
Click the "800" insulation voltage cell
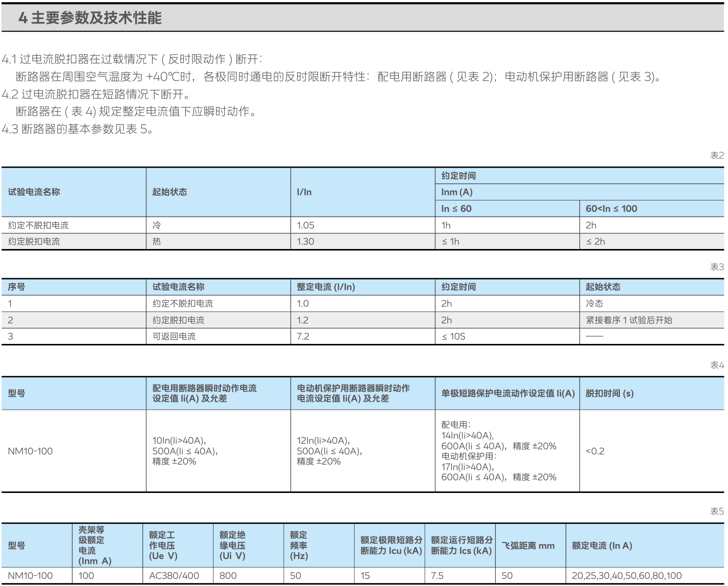tap(228, 576)
